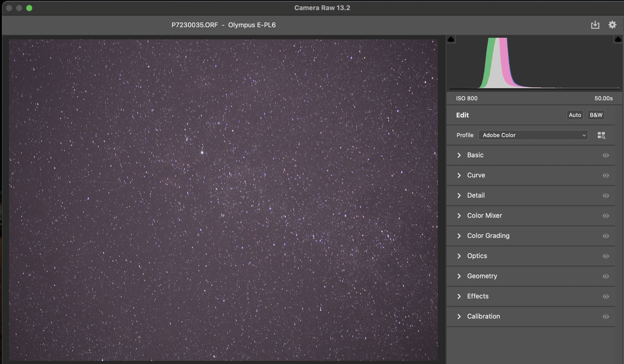Open the Profile dropdown showing Adobe Color
The height and width of the screenshot is (364, 624).
tap(533, 135)
